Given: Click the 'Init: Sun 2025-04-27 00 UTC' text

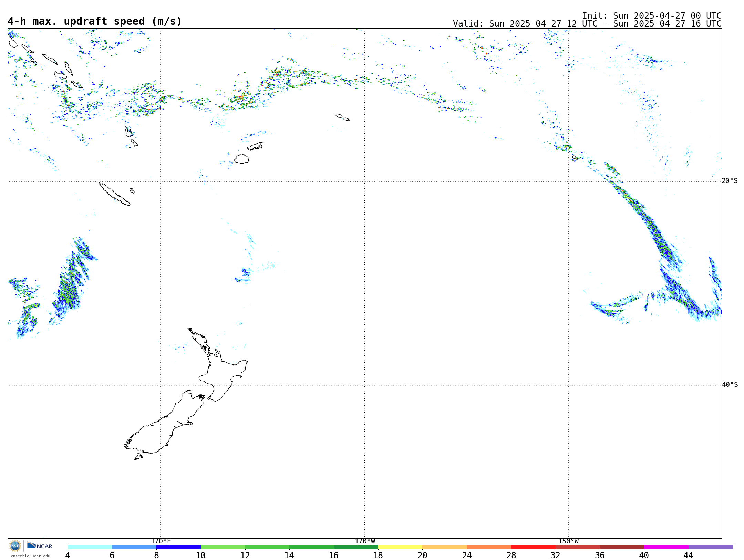Looking at the screenshot, I should pos(652,16).
